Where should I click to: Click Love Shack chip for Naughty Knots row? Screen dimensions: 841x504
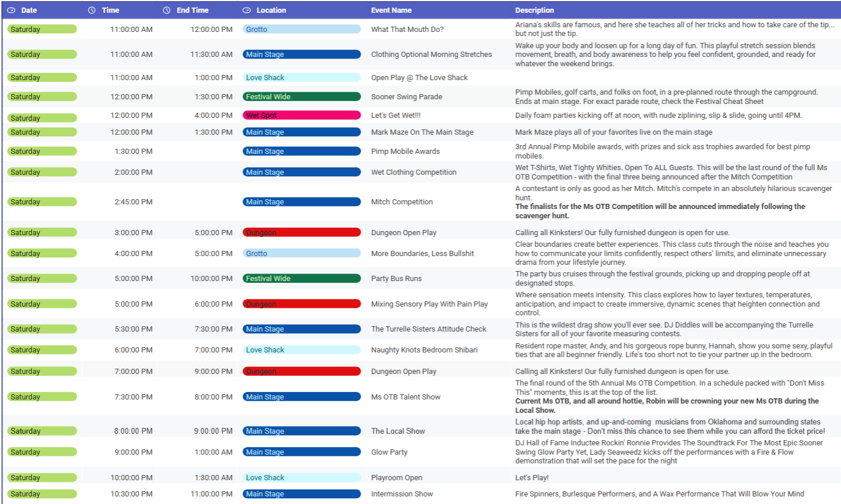pyautogui.click(x=301, y=350)
